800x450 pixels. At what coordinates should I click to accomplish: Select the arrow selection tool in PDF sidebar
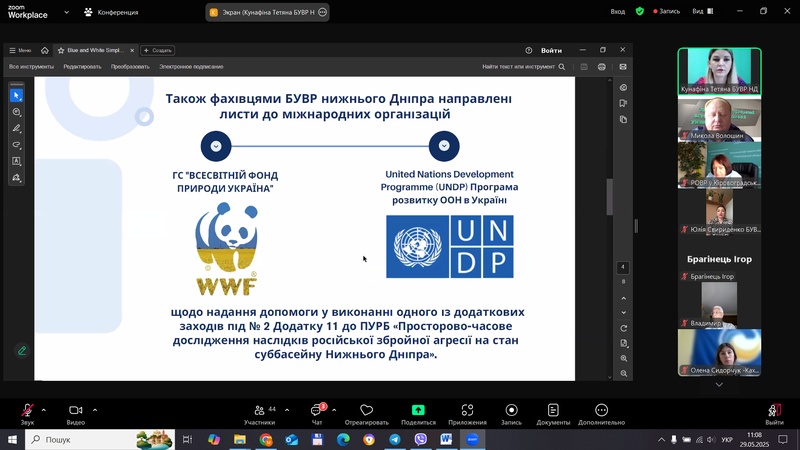[16, 95]
